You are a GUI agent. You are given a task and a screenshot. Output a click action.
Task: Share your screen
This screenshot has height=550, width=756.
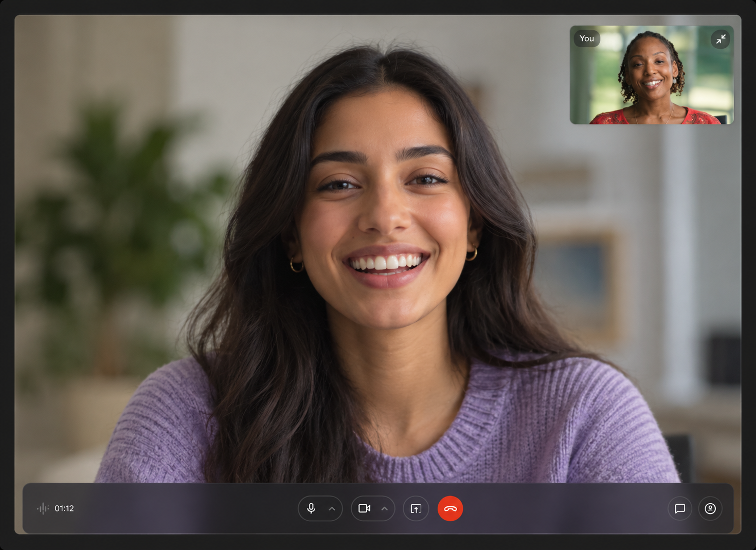click(x=416, y=509)
